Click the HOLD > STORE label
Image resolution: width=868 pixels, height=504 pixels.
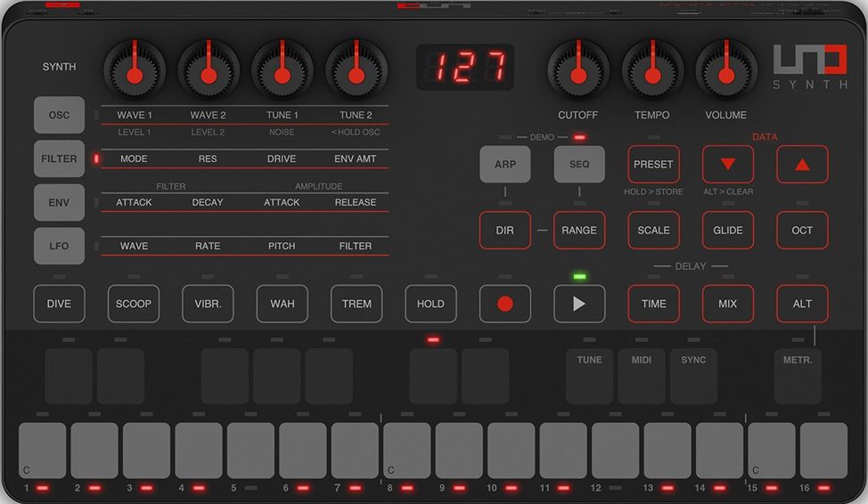tap(653, 192)
